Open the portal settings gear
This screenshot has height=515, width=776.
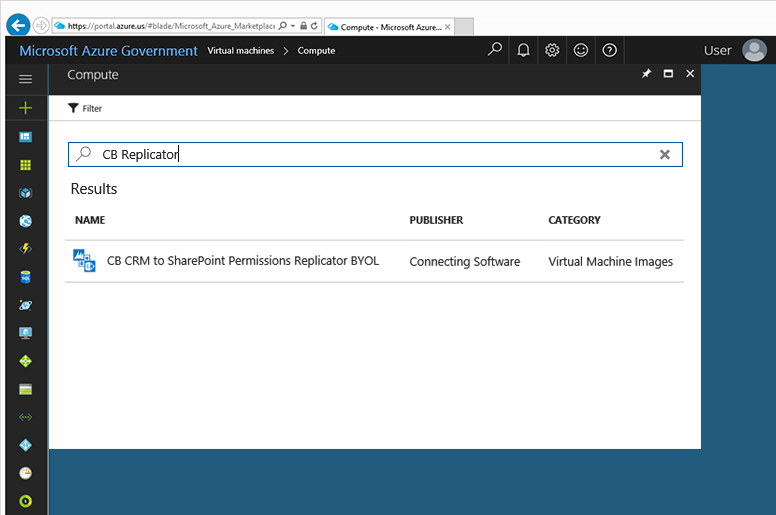pos(552,50)
